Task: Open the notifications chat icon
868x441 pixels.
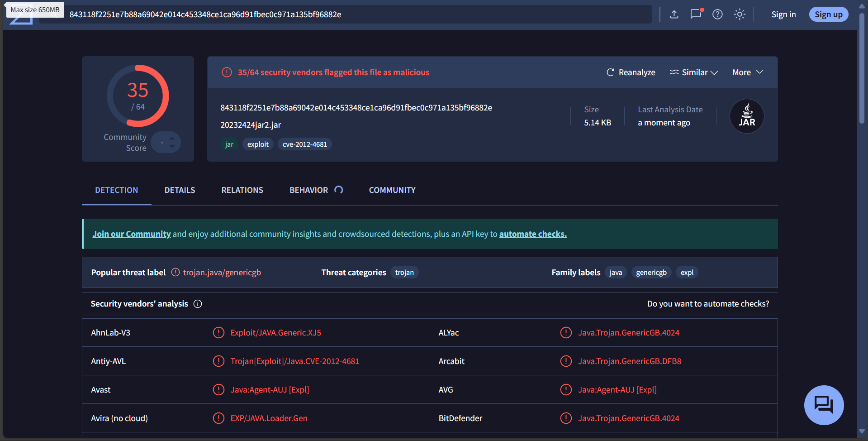Action: coord(696,14)
